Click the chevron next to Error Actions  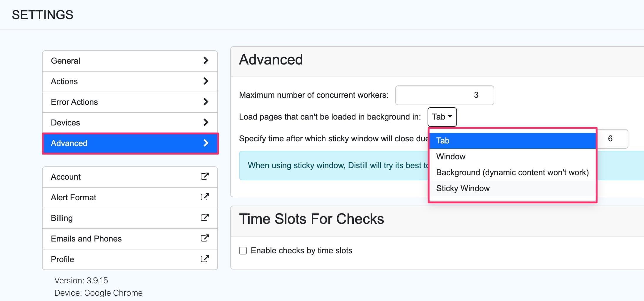(x=206, y=102)
